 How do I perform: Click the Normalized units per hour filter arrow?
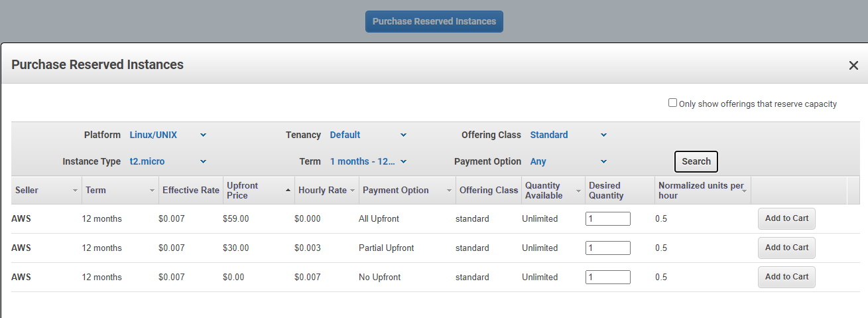pyautogui.click(x=745, y=191)
